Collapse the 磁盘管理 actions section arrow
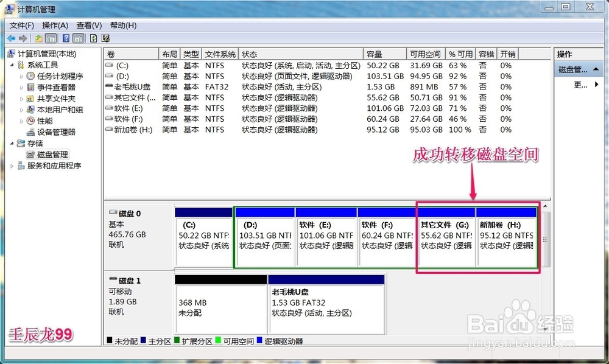This screenshot has width=609, height=364. click(x=596, y=69)
